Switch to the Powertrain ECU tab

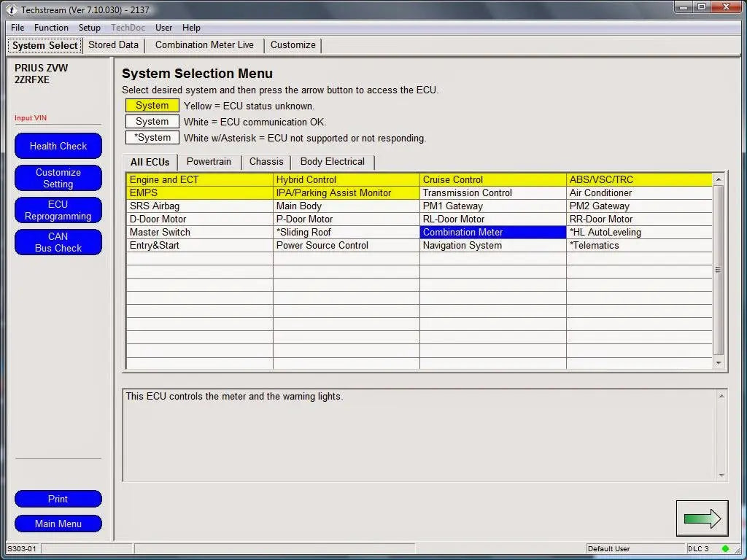click(x=209, y=161)
